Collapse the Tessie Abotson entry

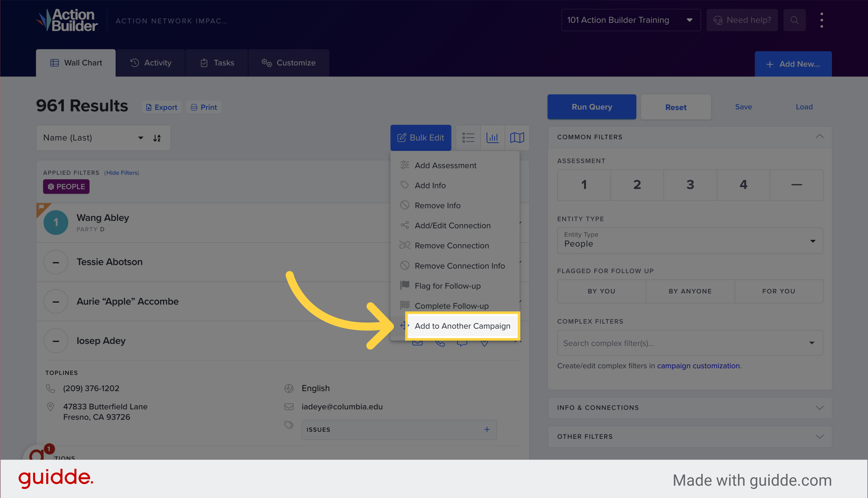click(56, 262)
